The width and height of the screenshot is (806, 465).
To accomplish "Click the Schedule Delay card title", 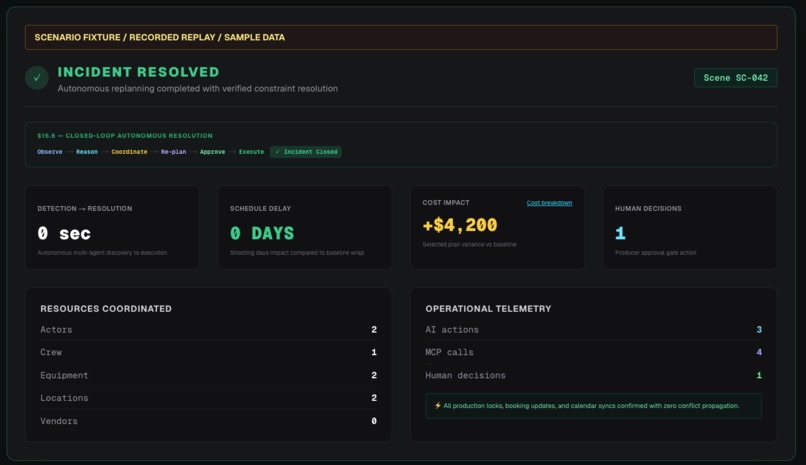I will (260, 209).
